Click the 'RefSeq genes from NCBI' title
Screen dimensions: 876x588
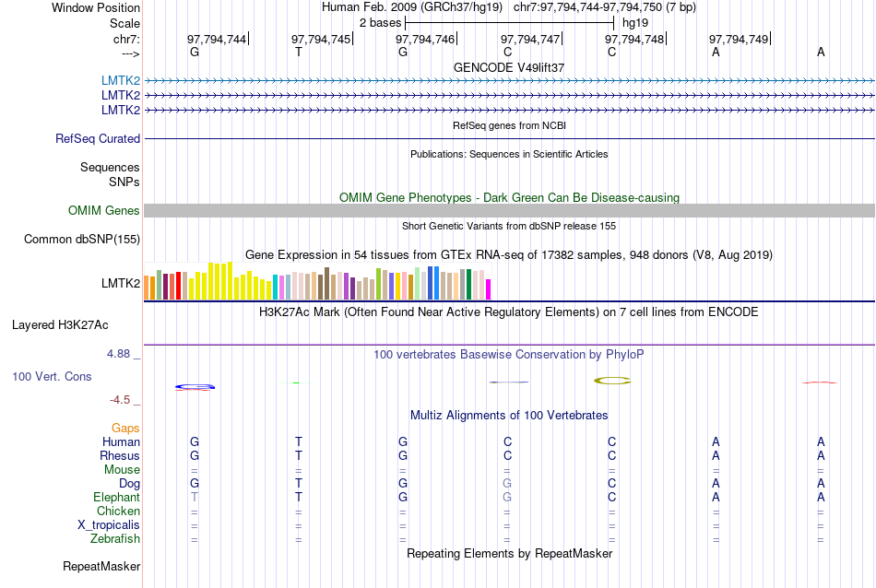510,125
